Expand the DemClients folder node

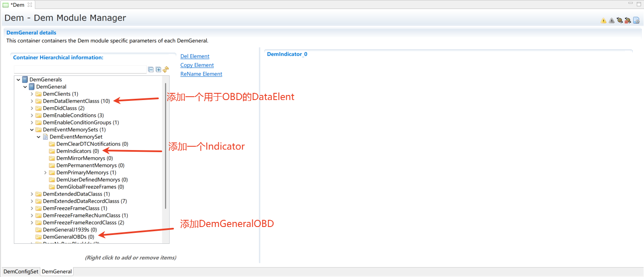[x=32, y=94]
